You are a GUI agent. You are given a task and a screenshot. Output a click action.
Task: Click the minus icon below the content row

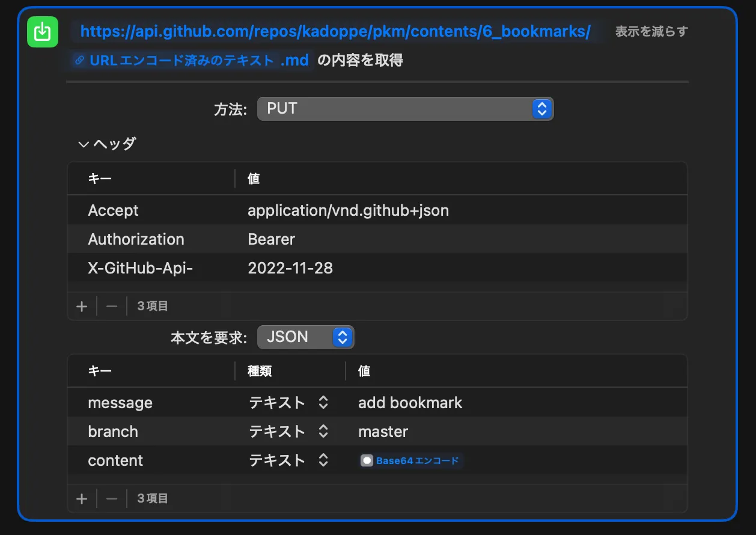[111, 498]
